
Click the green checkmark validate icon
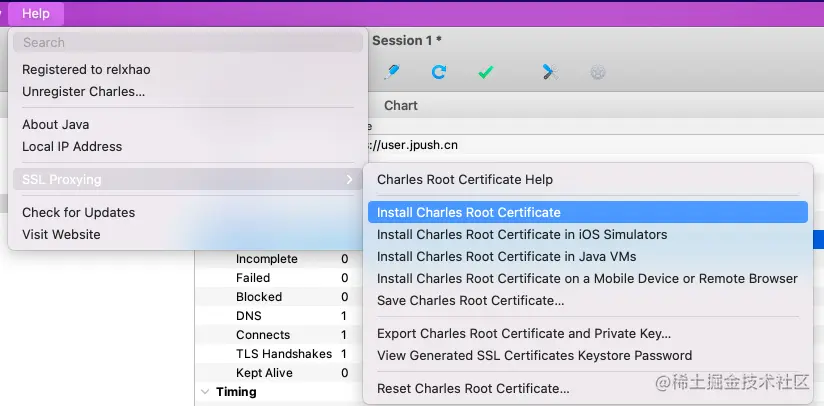pos(486,72)
